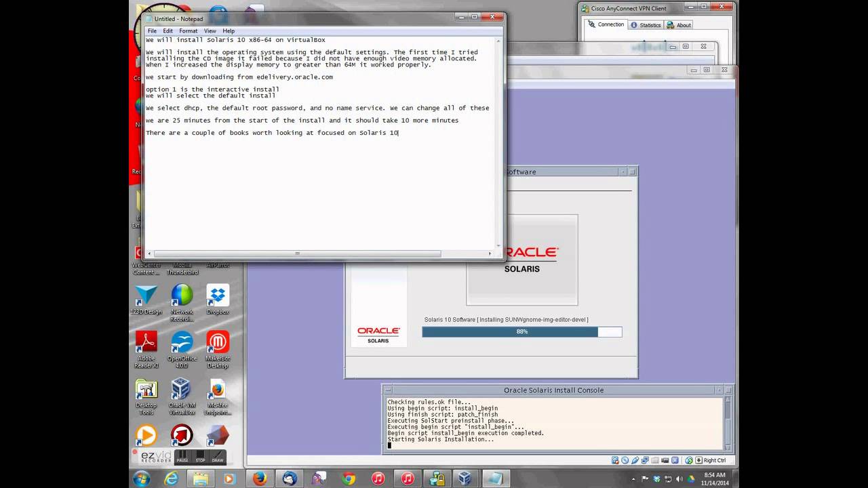Open Pidgin messenger from the taskbar
Viewport: 868px width, 488px height.
(x=319, y=479)
